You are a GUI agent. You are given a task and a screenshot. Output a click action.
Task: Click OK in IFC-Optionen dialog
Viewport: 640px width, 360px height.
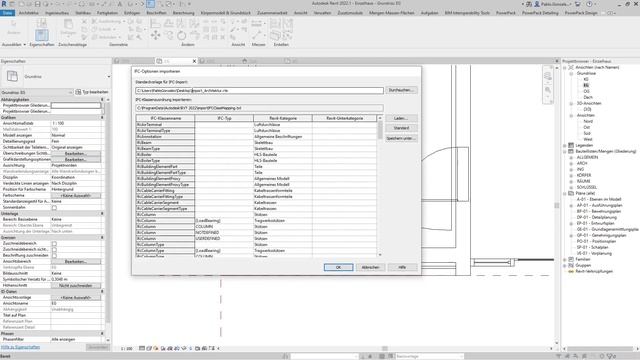click(x=338, y=267)
